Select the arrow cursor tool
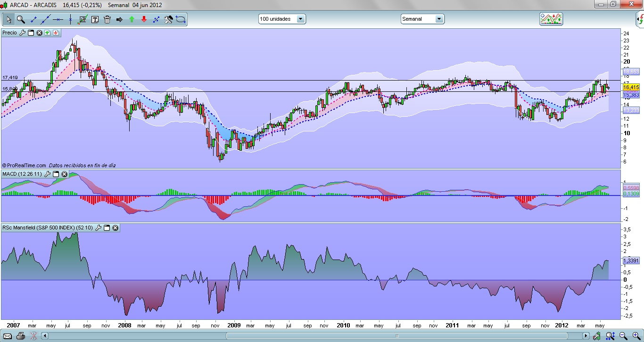 click(8, 19)
